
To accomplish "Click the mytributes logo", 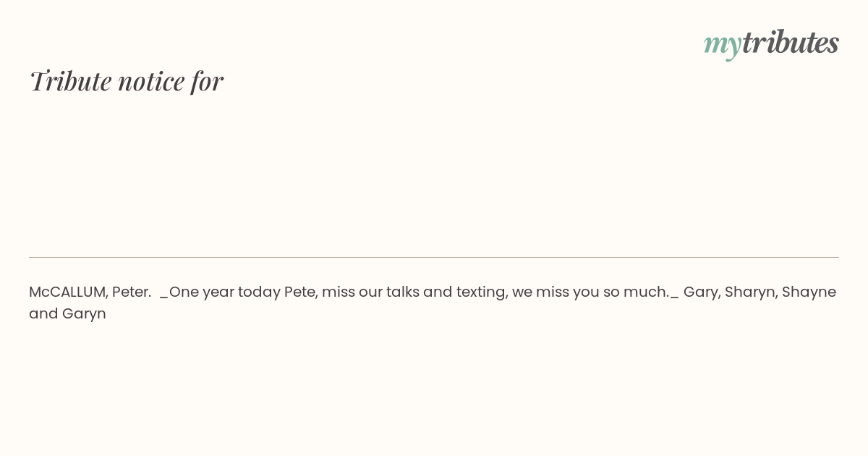I will click(x=771, y=43).
